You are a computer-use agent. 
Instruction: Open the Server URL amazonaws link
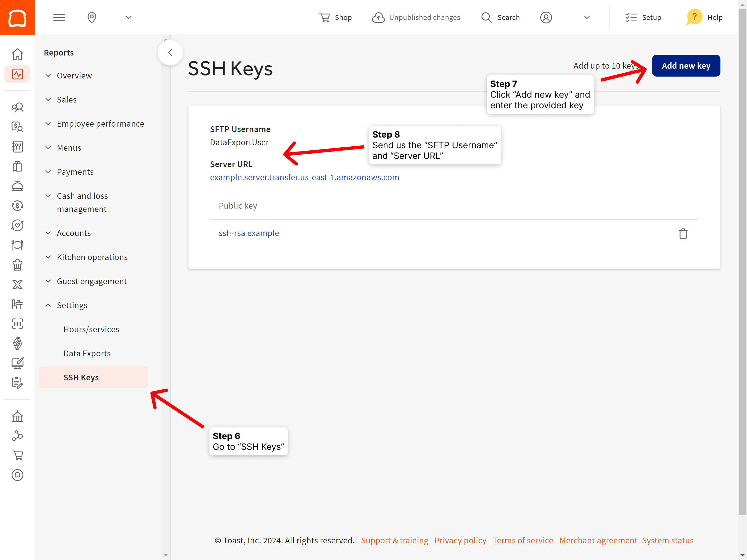[x=304, y=177]
